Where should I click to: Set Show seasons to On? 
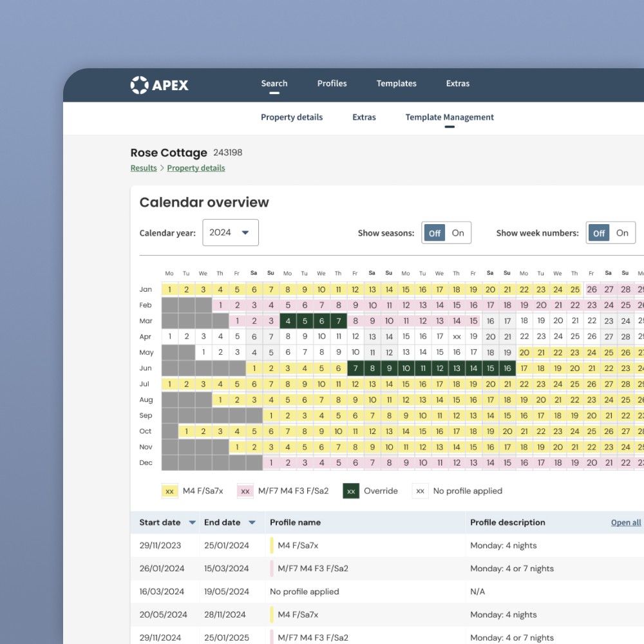[x=458, y=233]
